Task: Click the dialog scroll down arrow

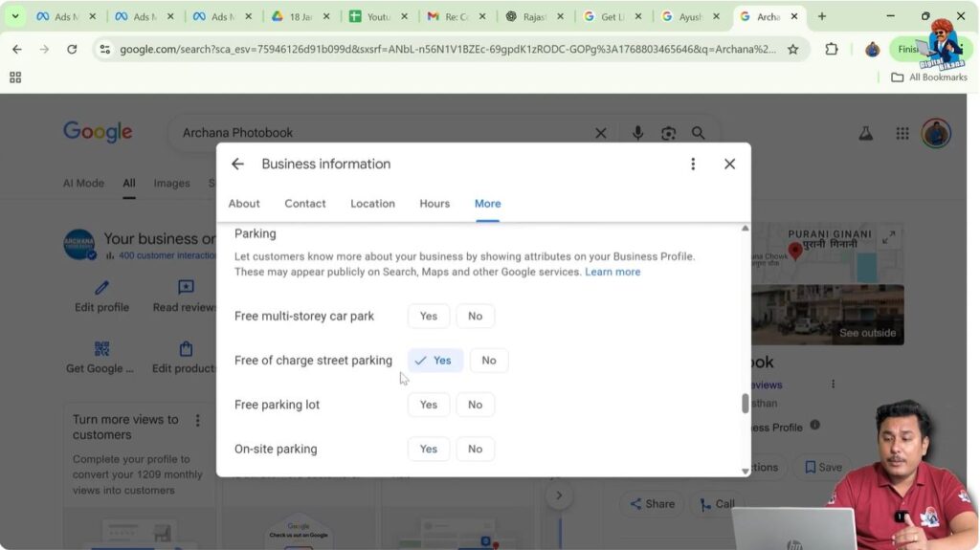Action: tap(745, 472)
